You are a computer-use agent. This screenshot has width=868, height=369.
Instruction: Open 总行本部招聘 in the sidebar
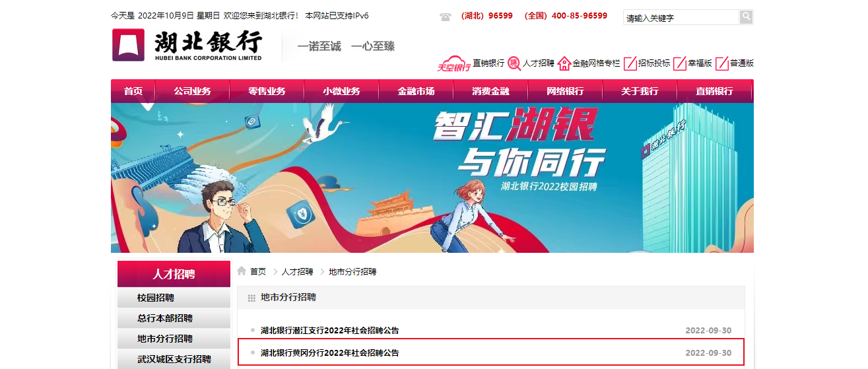(x=164, y=318)
